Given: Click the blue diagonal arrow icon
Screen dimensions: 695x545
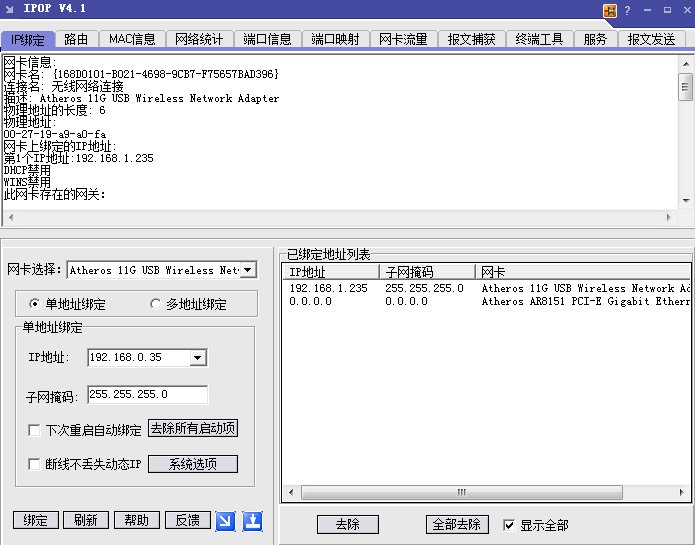Looking at the screenshot, I should [225, 521].
